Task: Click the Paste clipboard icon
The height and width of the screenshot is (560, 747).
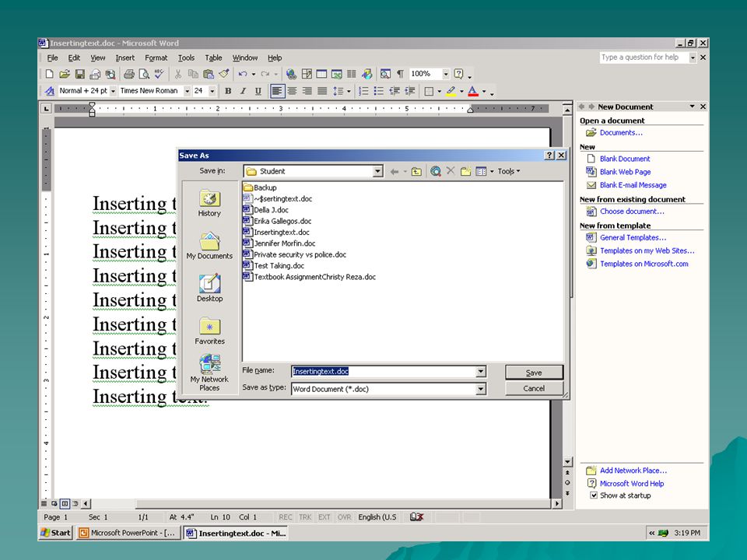Action: point(209,74)
